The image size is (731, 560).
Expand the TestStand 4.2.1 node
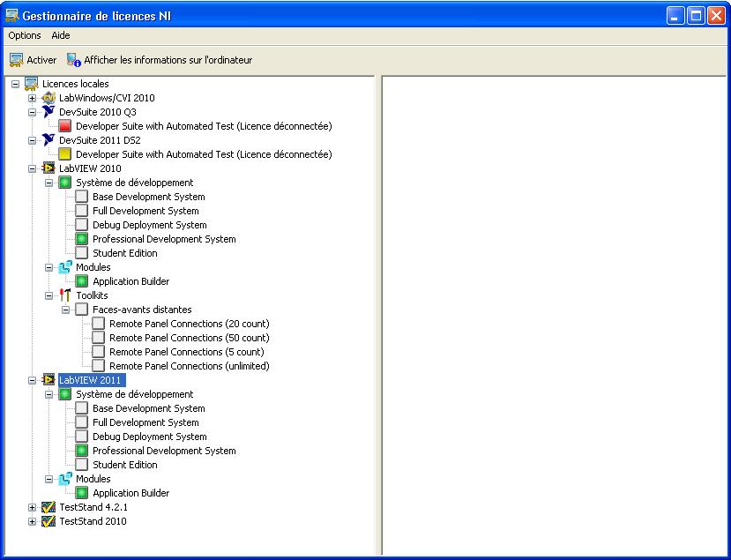pos(32,507)
